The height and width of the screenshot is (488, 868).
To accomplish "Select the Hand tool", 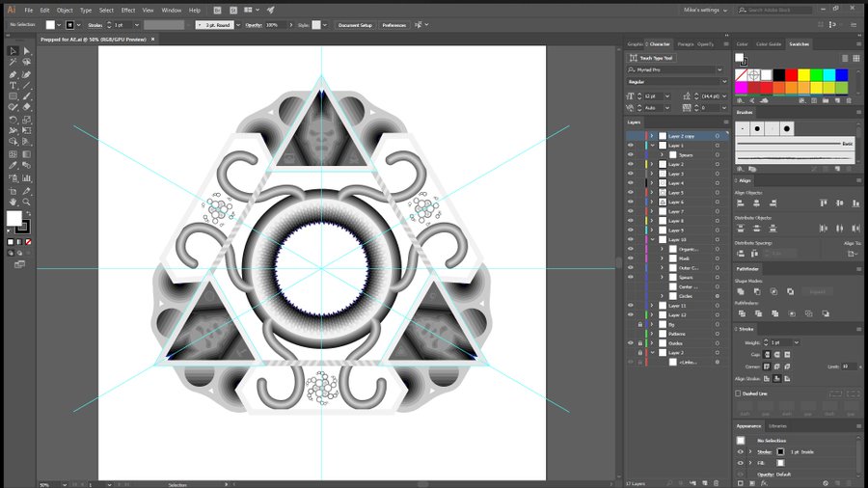I will (14, 201).
